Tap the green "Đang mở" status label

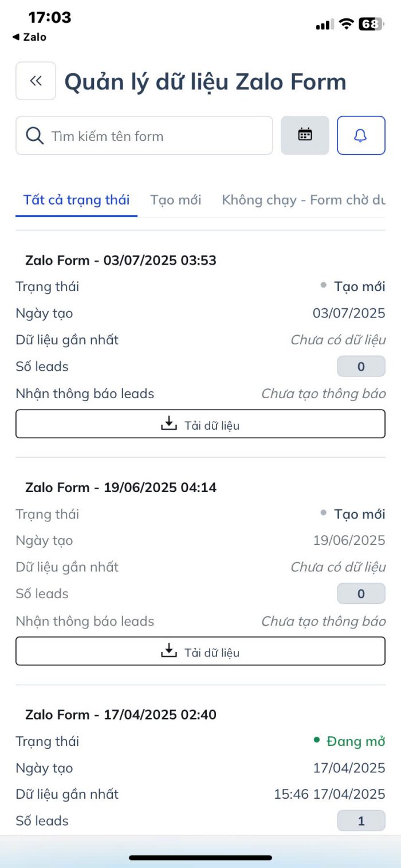point(355,741)
